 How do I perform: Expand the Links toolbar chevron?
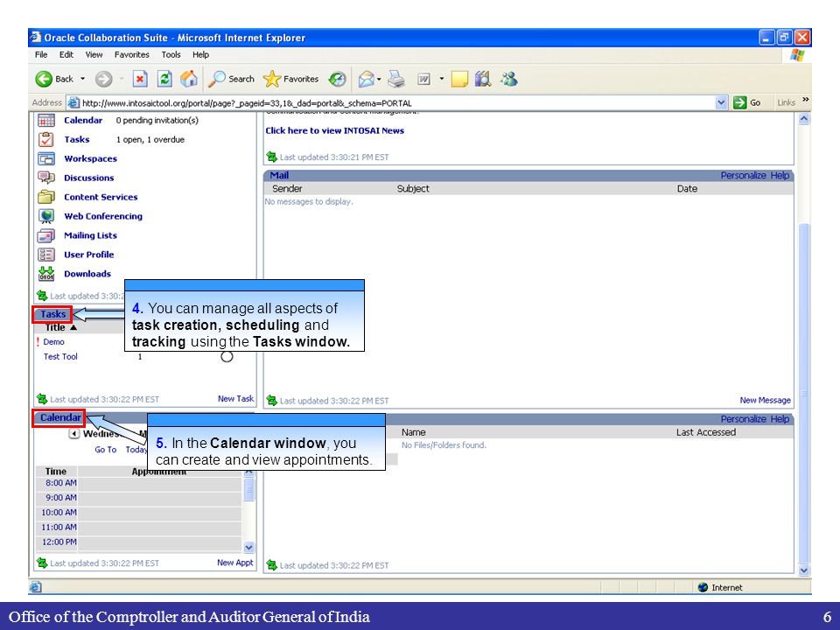tap(805, 100)
